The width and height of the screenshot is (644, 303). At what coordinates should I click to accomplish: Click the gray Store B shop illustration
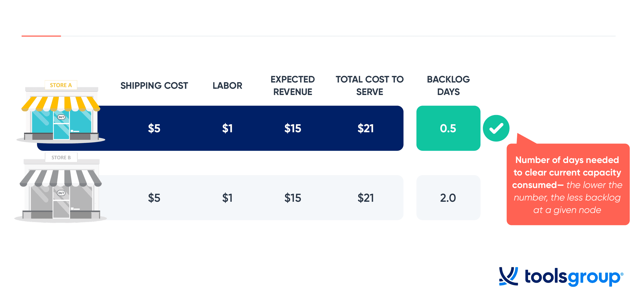pyautogui.click(x=61, y=188)
